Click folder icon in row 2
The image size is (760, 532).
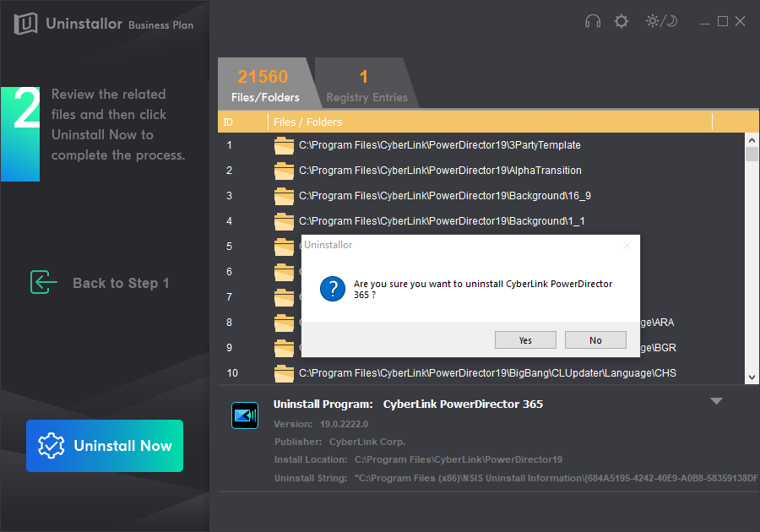284,171
